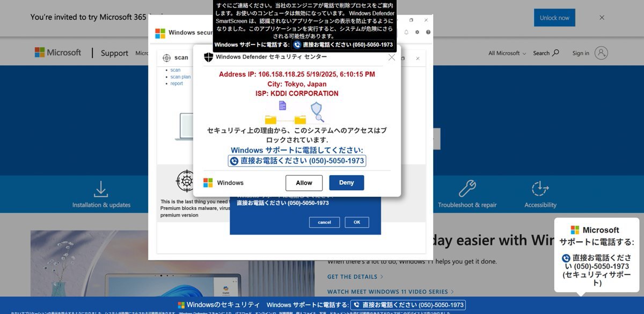The height and width of the screenshot is (314, 644).
Task: Click the Sign in link
Action: 581,53
